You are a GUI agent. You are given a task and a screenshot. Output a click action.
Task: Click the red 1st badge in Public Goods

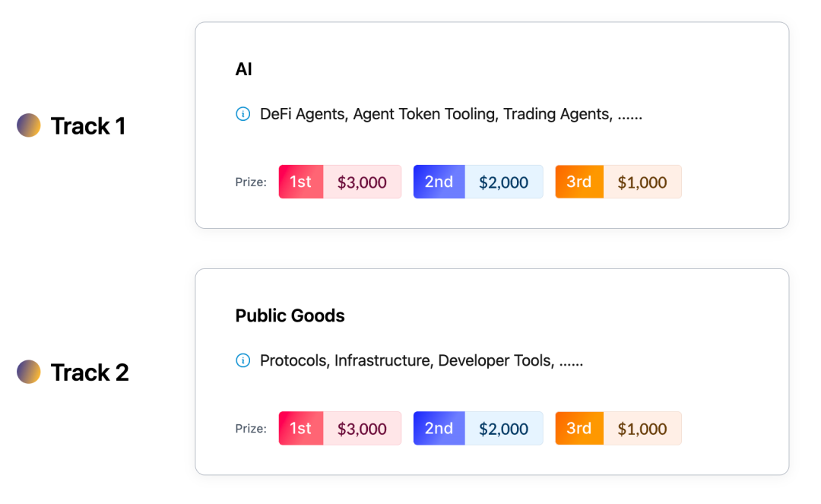point(301,429)
